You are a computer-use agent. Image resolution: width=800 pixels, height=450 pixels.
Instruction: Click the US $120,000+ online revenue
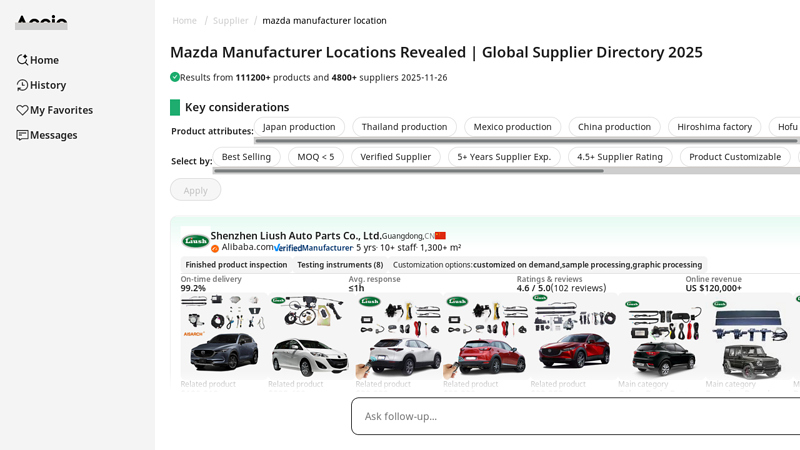(713, 288)
